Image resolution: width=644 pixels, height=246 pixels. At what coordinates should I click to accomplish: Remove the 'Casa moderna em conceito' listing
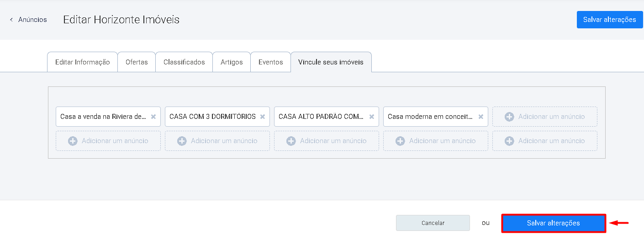[481, 117]
